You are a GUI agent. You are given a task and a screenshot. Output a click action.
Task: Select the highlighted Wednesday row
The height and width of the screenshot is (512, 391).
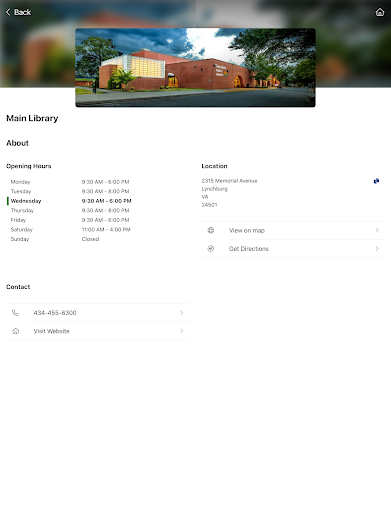click(70, 201)
